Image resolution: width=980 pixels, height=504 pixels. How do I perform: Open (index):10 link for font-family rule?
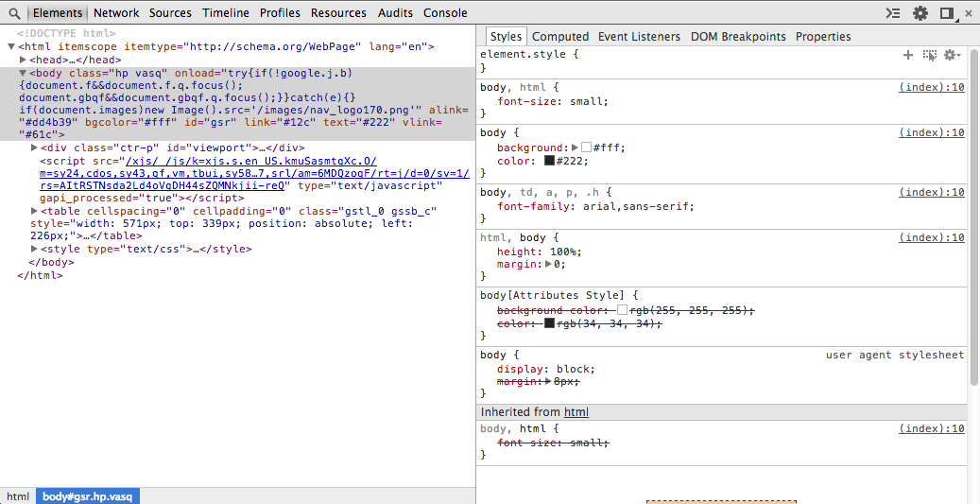click(x=932, y=192)
